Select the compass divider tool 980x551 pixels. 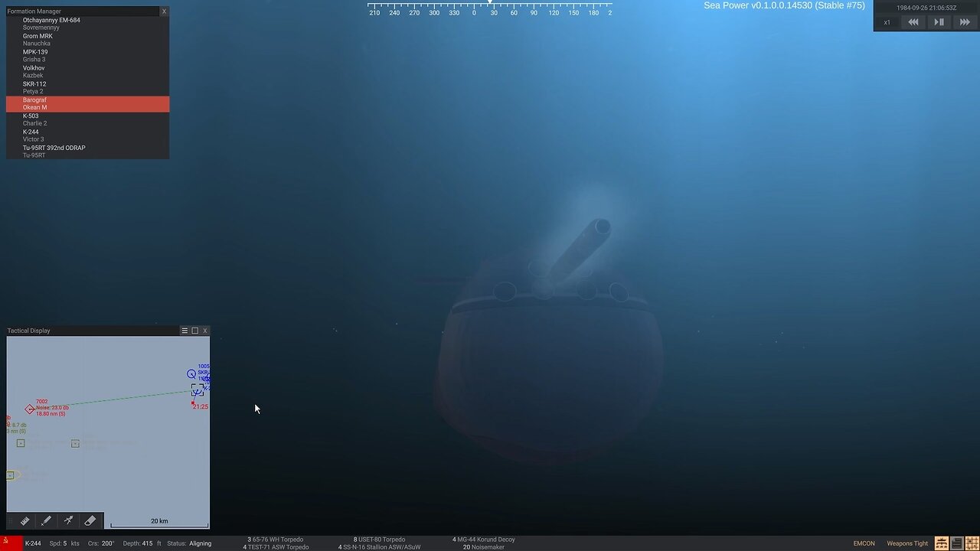click(x=68, y=520)
